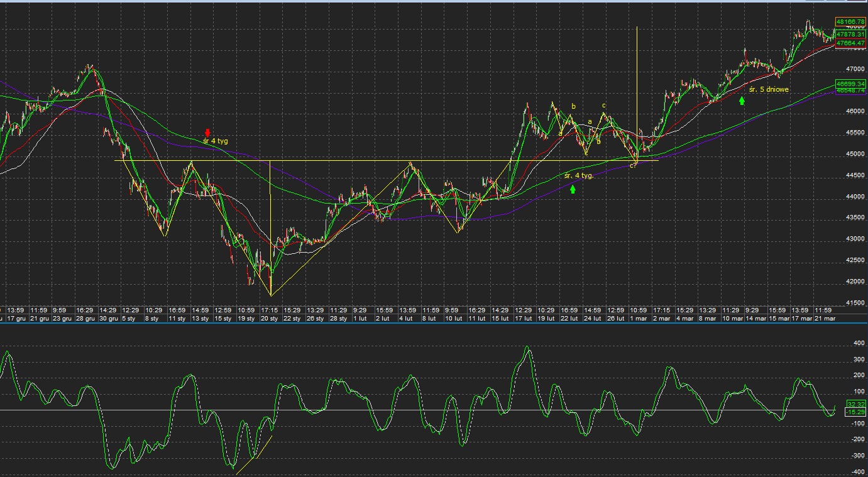Screen dimensions: 868x477
Task: Select yellow divergence trendline on the oscillator
Action: coord(254,455)
